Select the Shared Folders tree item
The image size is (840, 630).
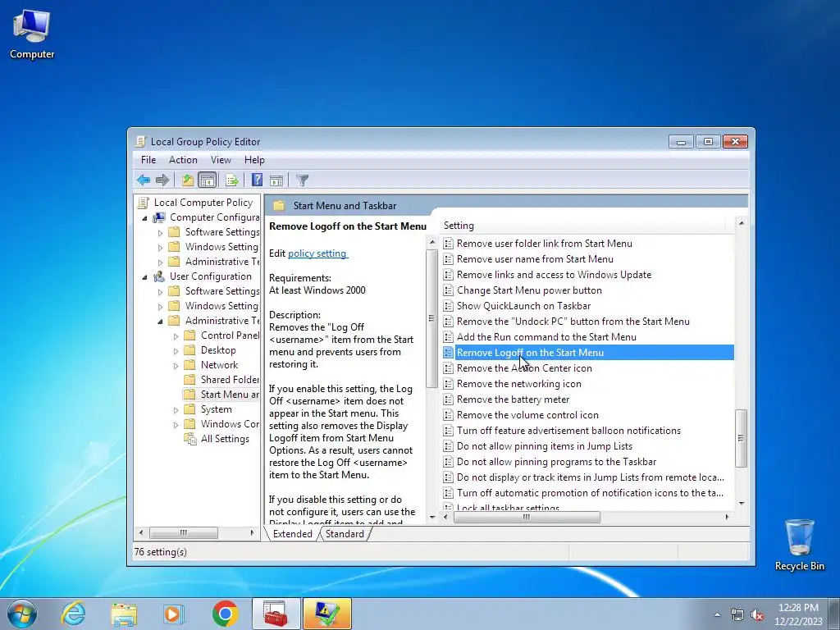click(230, 379)
